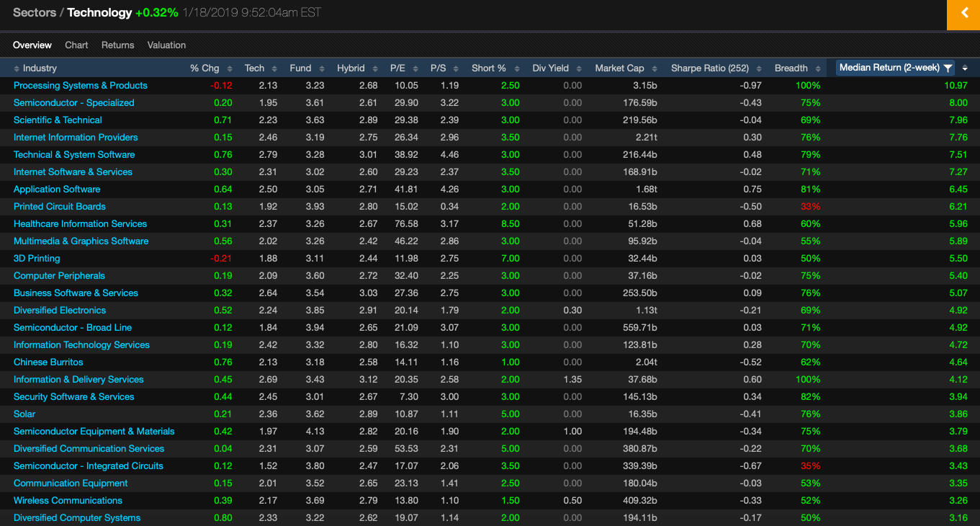This screenshot has width=980, height=526.
Task: Open the 3D Printing industry
Action: tap(37, 258)
